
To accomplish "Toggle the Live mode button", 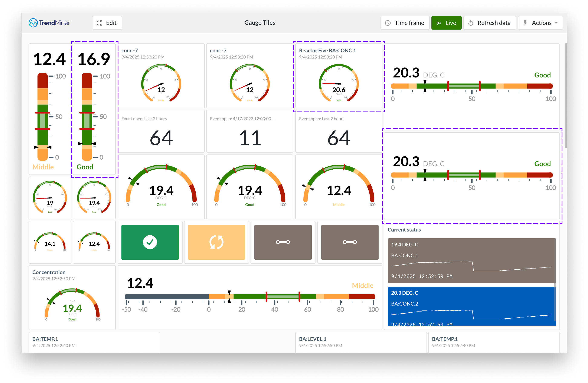I will point(446,23).
